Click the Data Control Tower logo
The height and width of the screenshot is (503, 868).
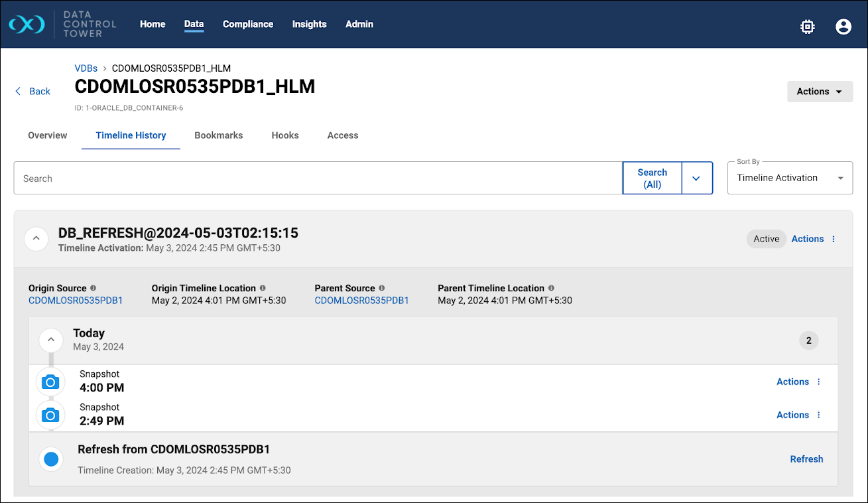coord(27,25)
